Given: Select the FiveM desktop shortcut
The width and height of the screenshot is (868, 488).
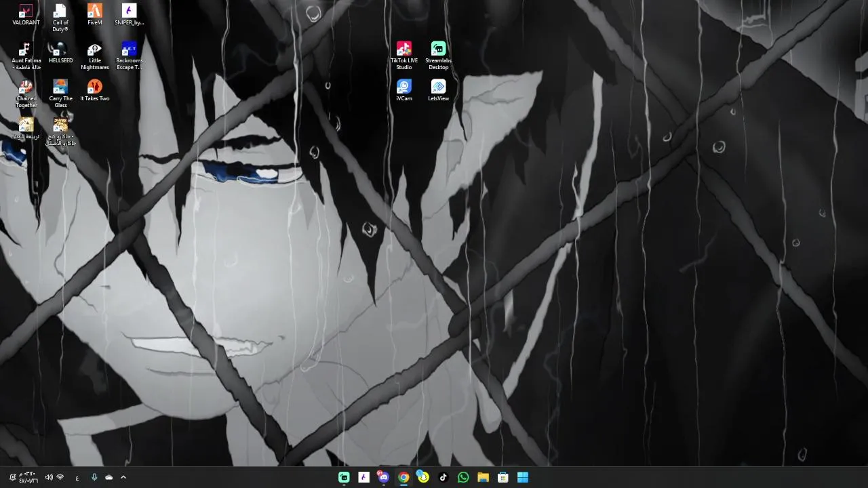Looking at the screenshot, I should [94, 15].
